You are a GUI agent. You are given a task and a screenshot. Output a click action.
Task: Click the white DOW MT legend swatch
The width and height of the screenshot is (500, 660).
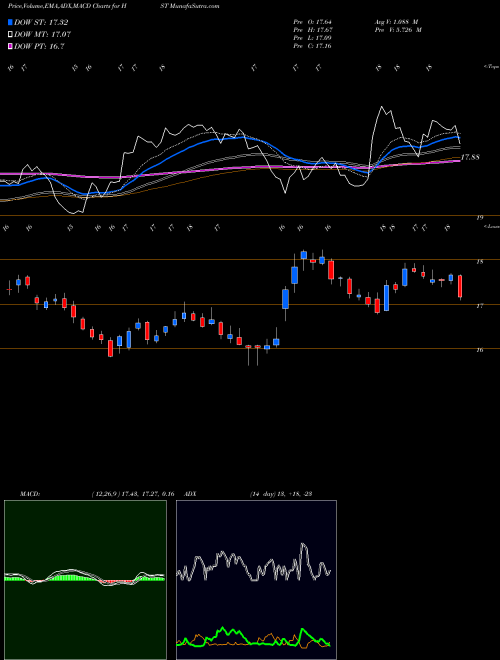(10, 35)
